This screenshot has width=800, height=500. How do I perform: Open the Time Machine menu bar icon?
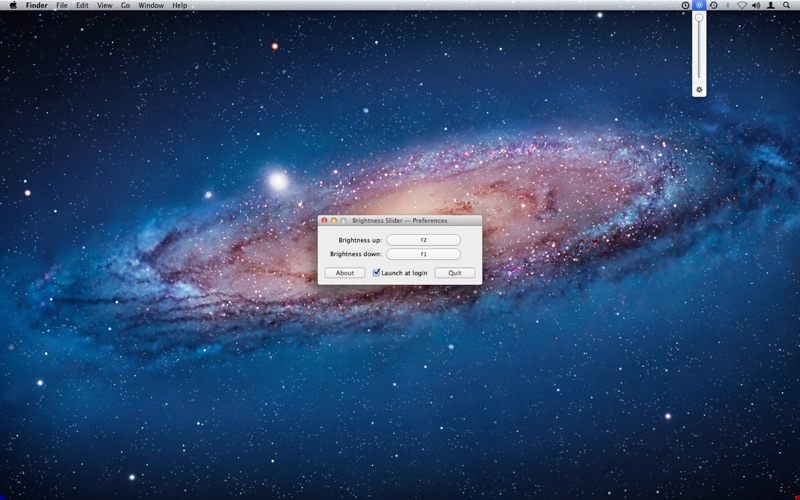[x=714, y=5]
